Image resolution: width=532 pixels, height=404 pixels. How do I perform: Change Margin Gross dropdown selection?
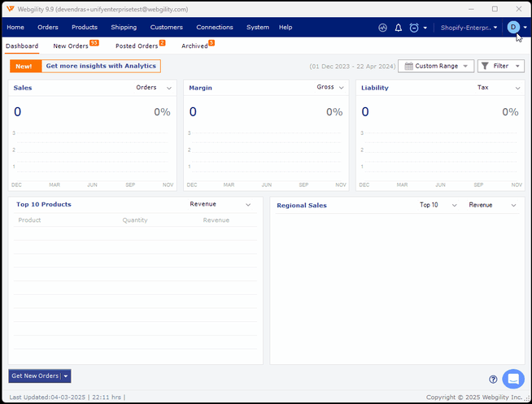point(330,88)
